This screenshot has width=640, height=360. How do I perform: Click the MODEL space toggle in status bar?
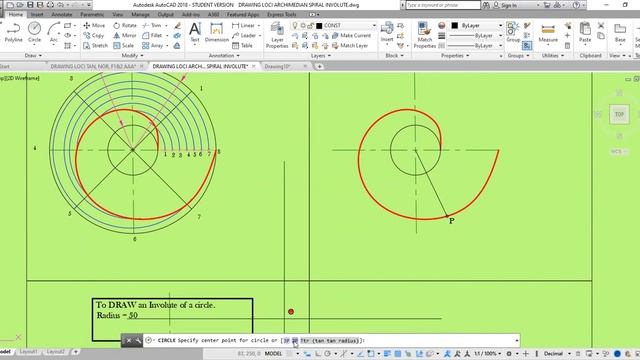click(273, 353)
